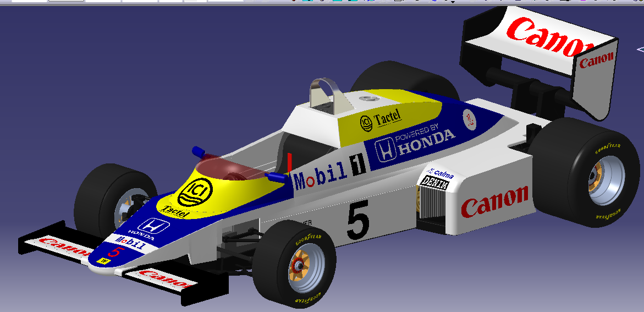Viewport: 644px width, 312px height.
Task: Select the left blue mirror near the windshield
Action: coord(198,152)
